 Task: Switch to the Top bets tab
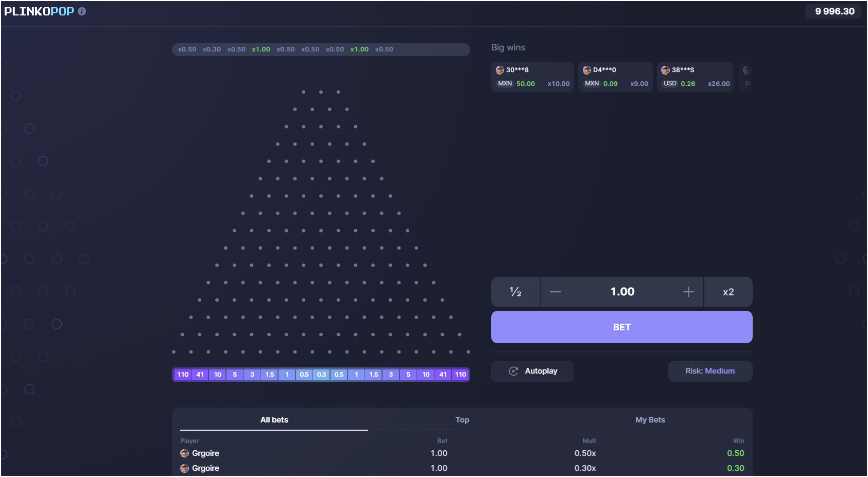(462, 419)
